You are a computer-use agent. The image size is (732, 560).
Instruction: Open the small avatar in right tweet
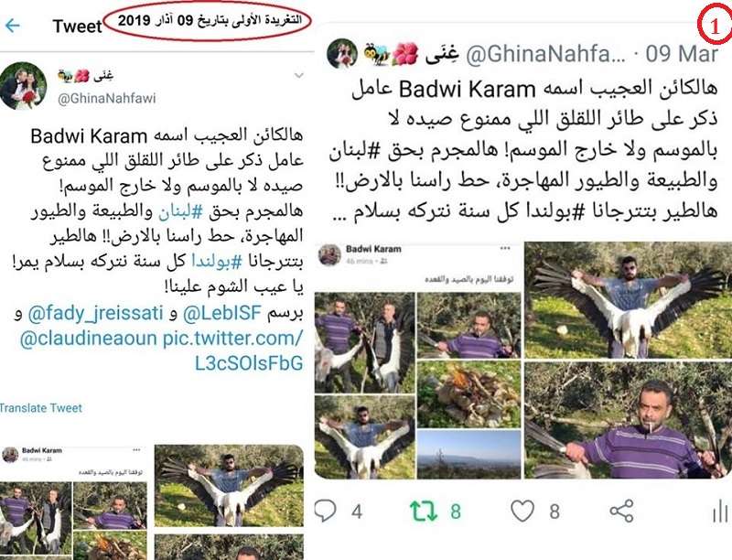coord(342,53)
